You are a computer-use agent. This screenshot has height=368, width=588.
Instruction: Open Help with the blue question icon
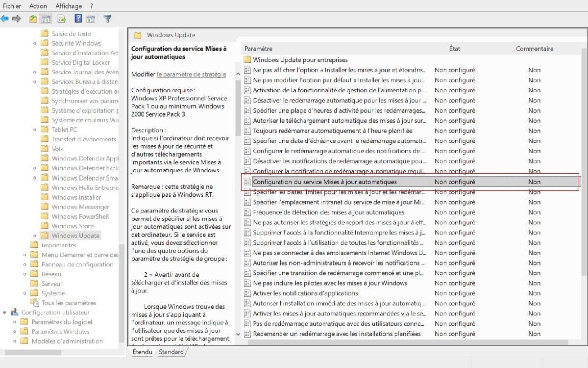[x=78, y=19]
